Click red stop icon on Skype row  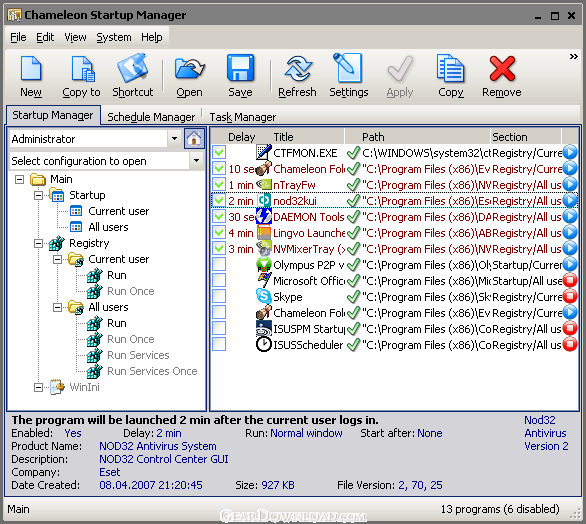coord(570,296)
